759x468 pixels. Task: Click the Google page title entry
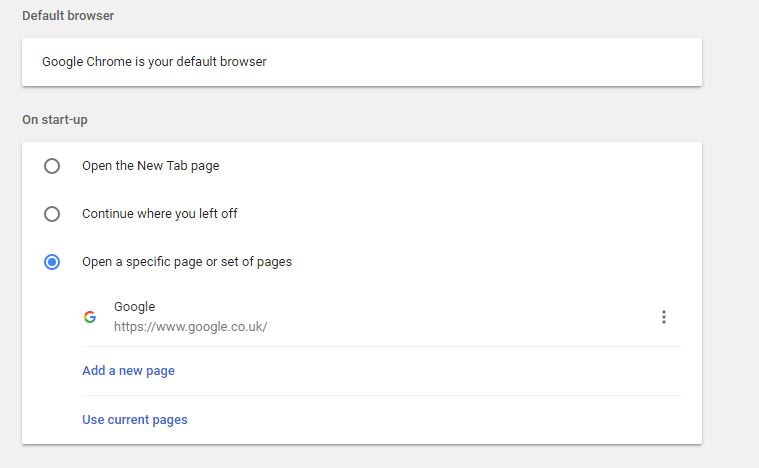coord(135,307)
